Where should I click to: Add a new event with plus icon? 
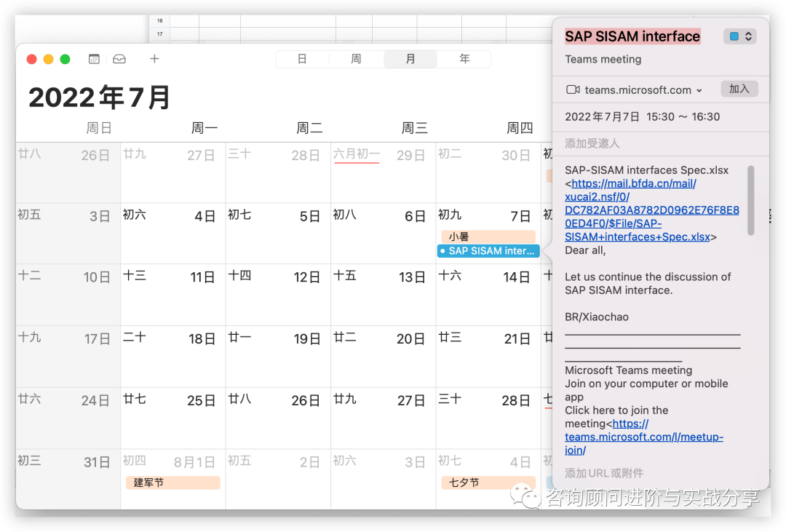click(154, 59)
